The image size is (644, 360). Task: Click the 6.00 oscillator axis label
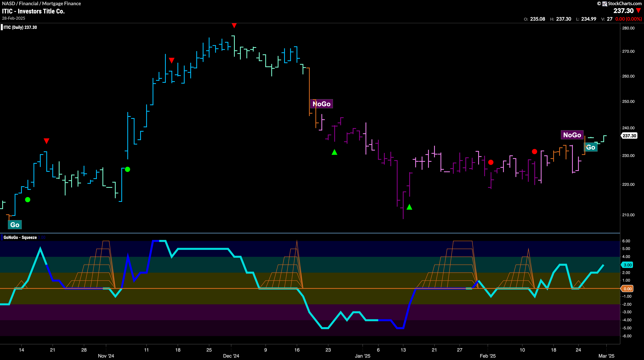click(626, 241)
